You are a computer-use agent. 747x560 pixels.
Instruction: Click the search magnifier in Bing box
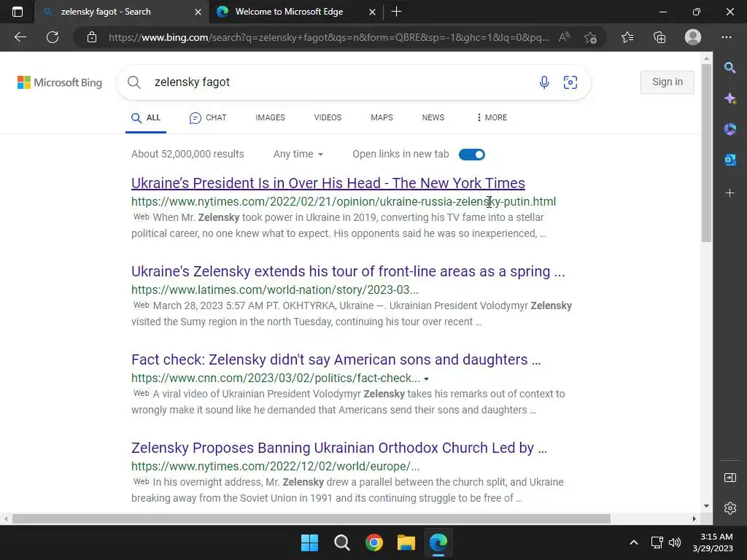click(x=134, y=82)
